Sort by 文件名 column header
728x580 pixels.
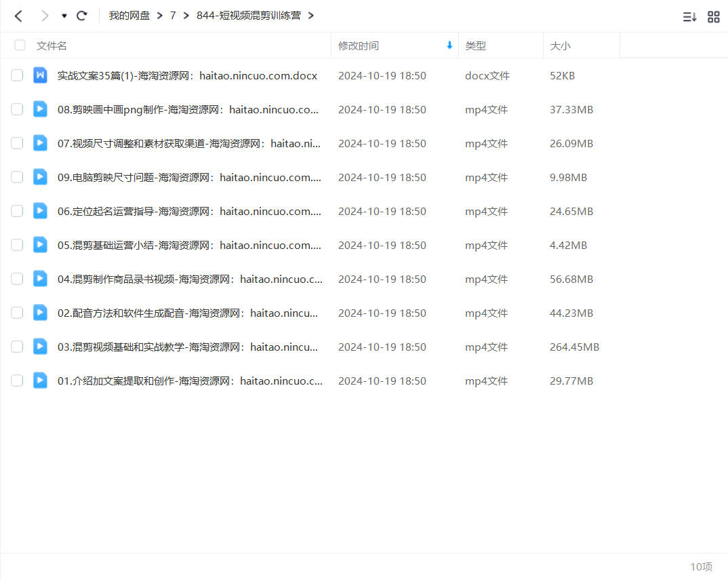(52, 45)
